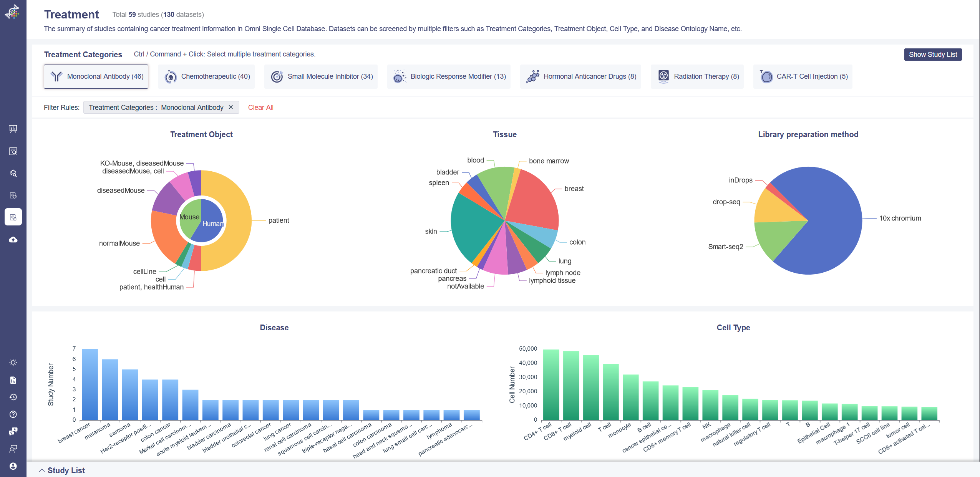Image resolution: width=980 pixels, height=477 pixels.
Task: Click the CD8+ T cell bar
Action: tap(571, 386)
